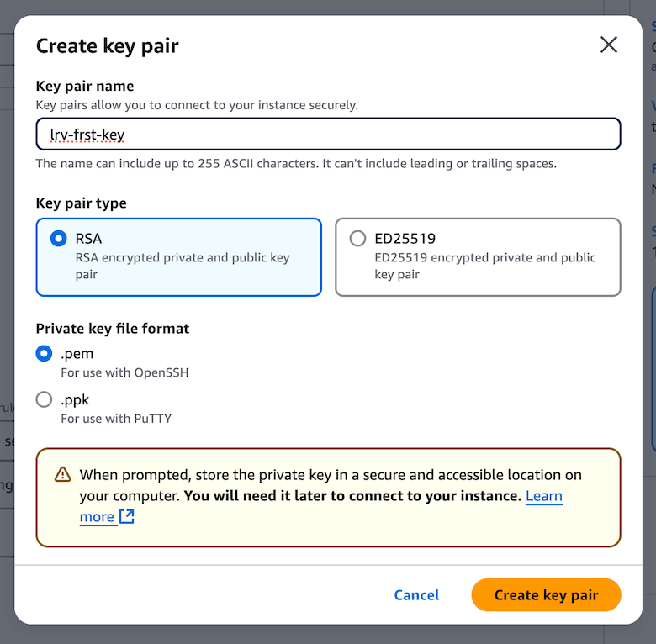Click the .ppk label text
The height and width of the screenshot is (644, 656).
[75, 400]
